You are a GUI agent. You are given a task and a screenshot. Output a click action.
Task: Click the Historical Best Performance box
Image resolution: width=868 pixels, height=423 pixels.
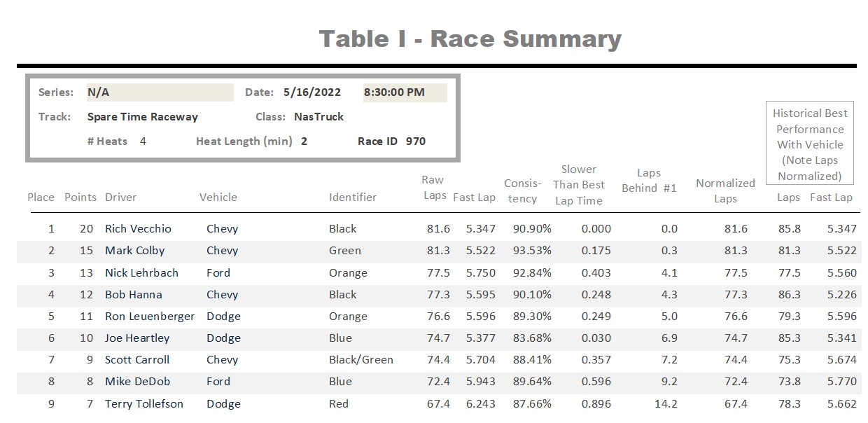click(810, 144)
